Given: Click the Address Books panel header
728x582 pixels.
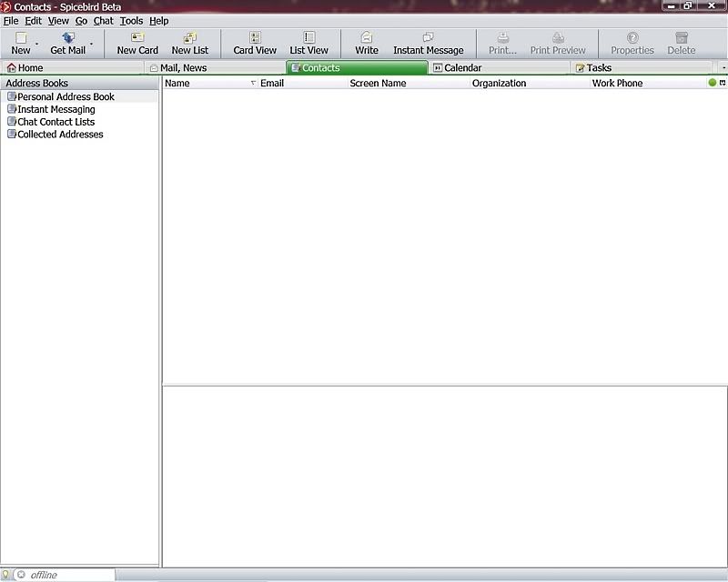Looking at the screenshot, I should (79, 83).
